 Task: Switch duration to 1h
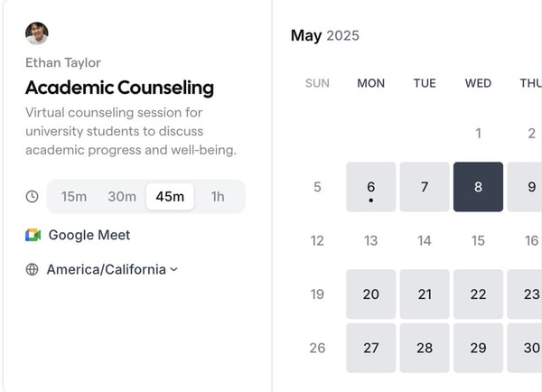(x=218, y=196)
